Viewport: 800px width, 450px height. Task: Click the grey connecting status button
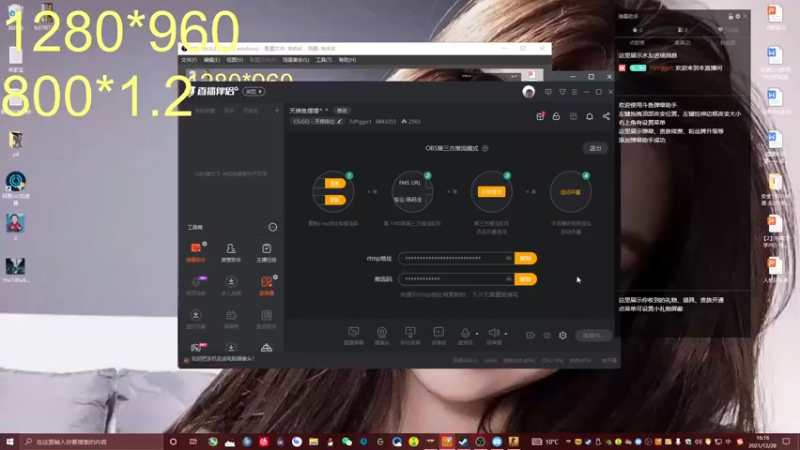coord(593,335)
